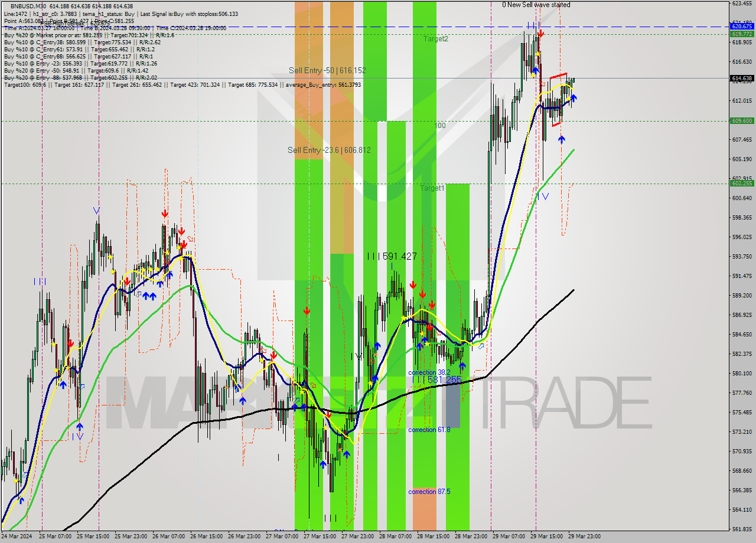756x543 pixels.
Task: Select the 'Sell Entry -50 | 616.152' label
Action: pos(327,70)
